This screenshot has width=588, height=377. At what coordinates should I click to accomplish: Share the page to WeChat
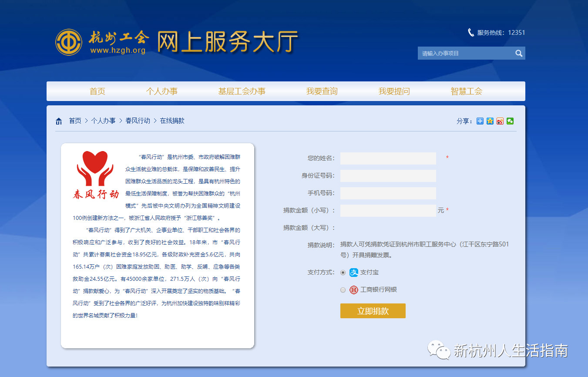pyautogui.click(x=510, y=121)
